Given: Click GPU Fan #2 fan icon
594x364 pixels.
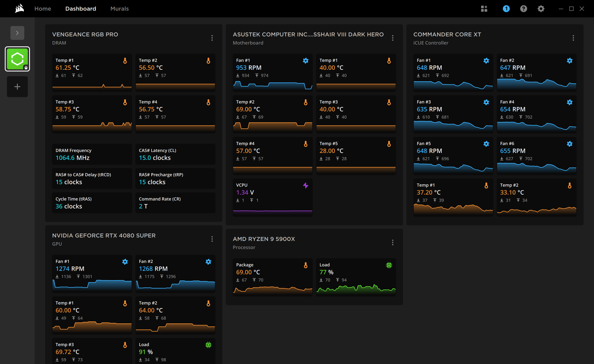Looking at the screenshot, I should click(x=208, y=262).
